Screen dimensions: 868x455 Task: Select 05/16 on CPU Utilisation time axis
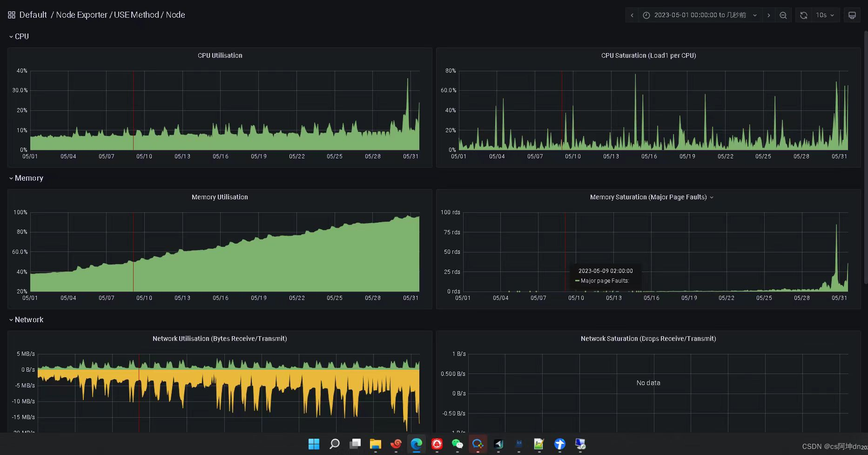coord(221,156)
